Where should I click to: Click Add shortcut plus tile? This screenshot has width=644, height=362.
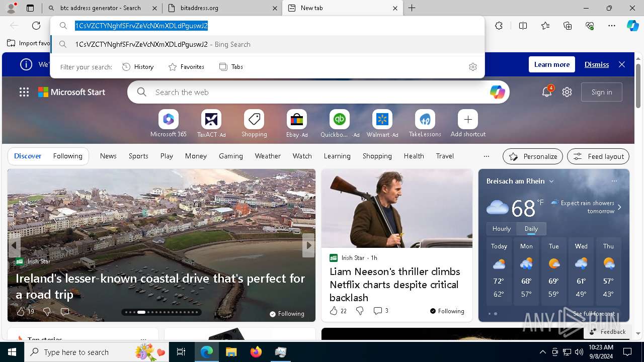click(x=468, y=124)
